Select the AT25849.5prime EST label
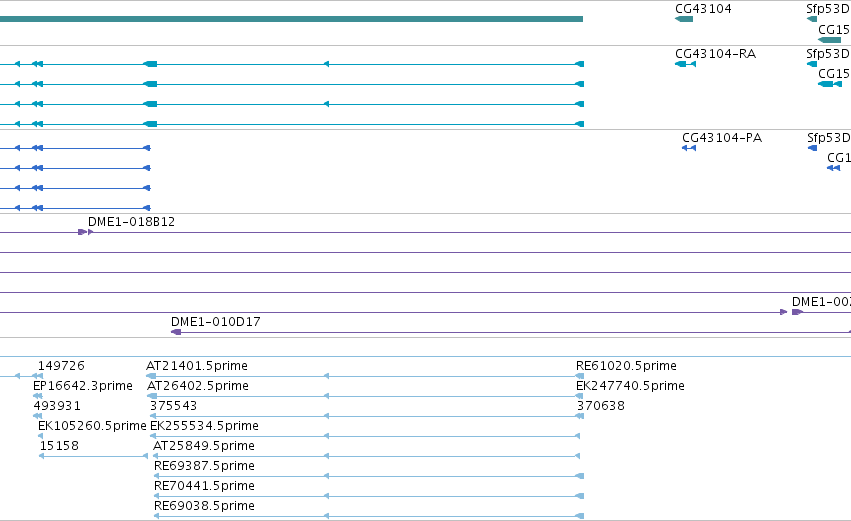This screenshot has width=851, height=521. 204,446
